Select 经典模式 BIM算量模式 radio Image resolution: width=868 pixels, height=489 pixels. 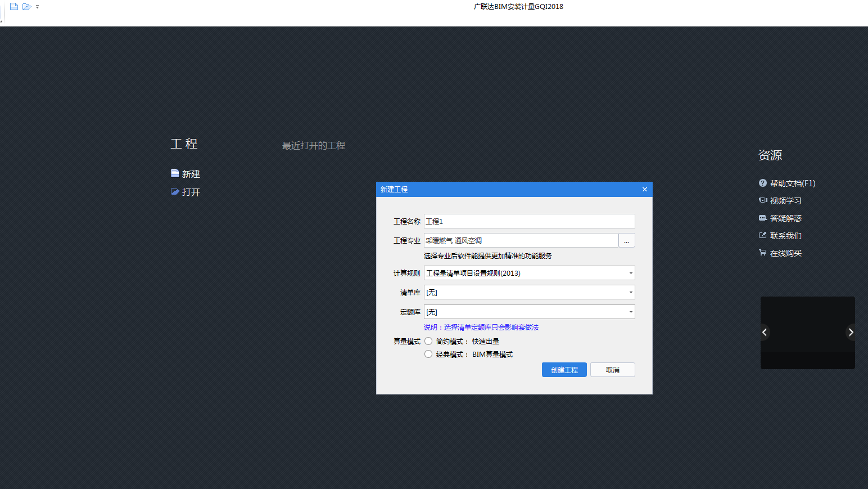(x=428, y=354)
